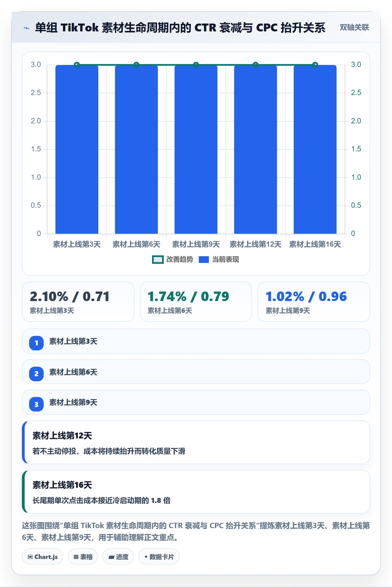The height and width of the screenshot is (587, 392).
Task: Toggle the 当前表现 blue legend swatch
Action: click(x=204, y=260)
